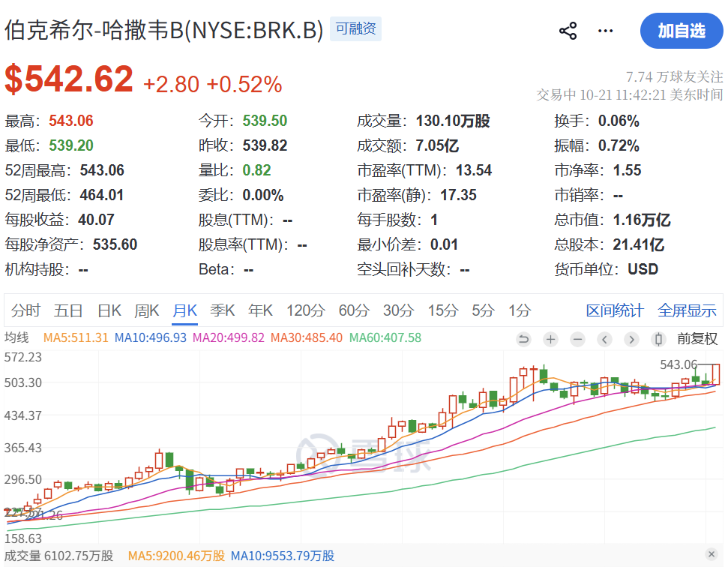Open the three-dot more options menu
This screenshot has width=728, height=567.
click(606, 31)
